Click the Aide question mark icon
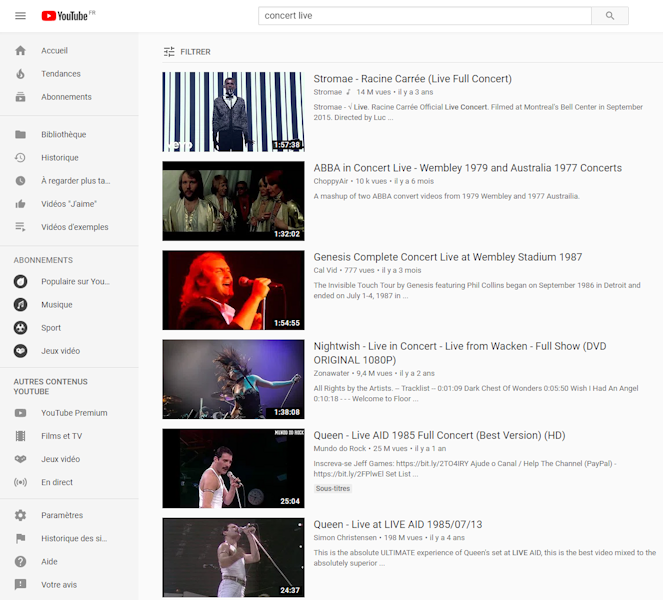Screen dimensions: 663x600 pyautogui.click(x=20, y=562)
